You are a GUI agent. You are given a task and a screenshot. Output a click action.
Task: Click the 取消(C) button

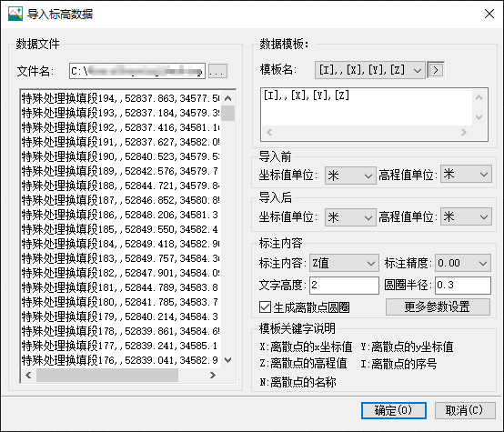[465, 410]
